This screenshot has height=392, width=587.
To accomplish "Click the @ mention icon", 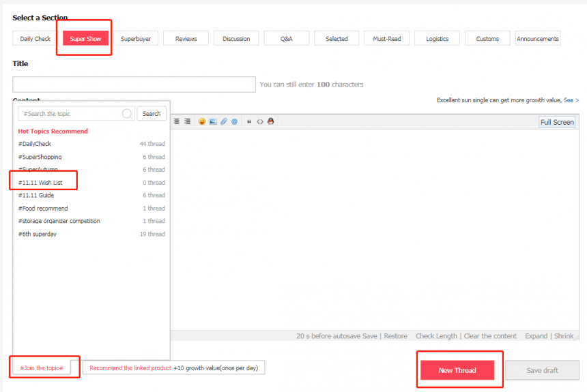I will [x=234, y=122].
